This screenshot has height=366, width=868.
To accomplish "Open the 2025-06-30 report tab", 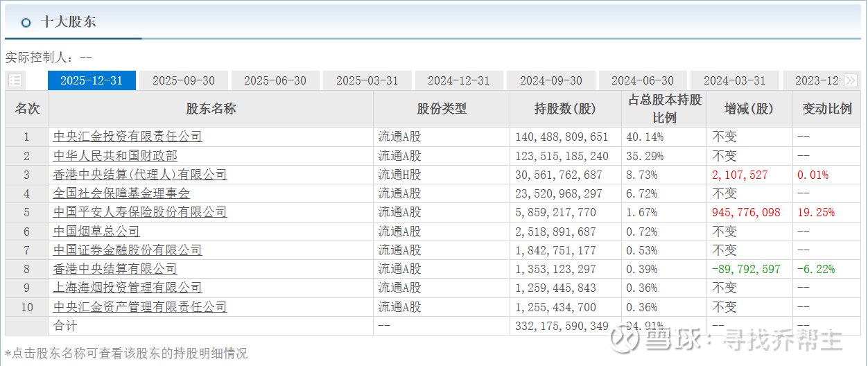I will 275,80.
